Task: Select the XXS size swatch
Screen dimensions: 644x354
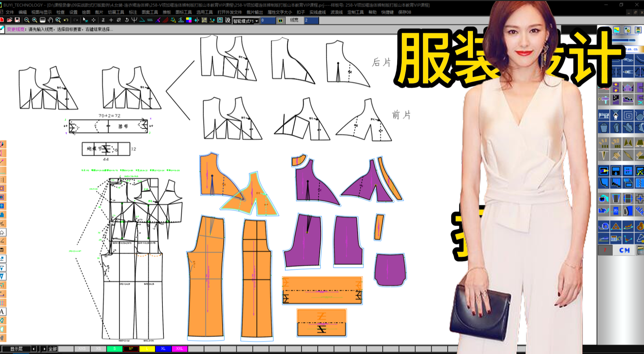Action: pos(82,349)
